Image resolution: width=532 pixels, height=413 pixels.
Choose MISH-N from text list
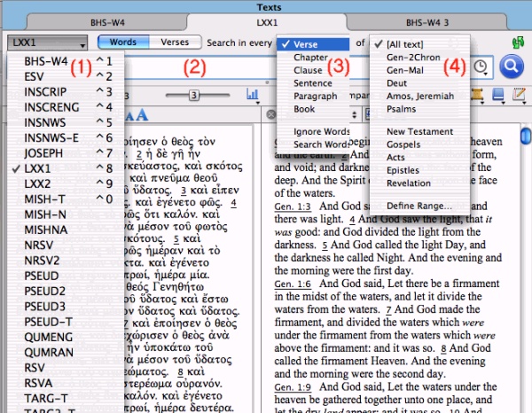point(66,214)
